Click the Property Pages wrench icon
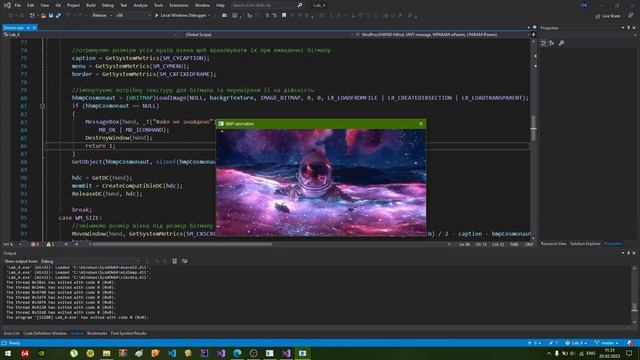The height and width of the screenshot is (360, 640). 562,43
